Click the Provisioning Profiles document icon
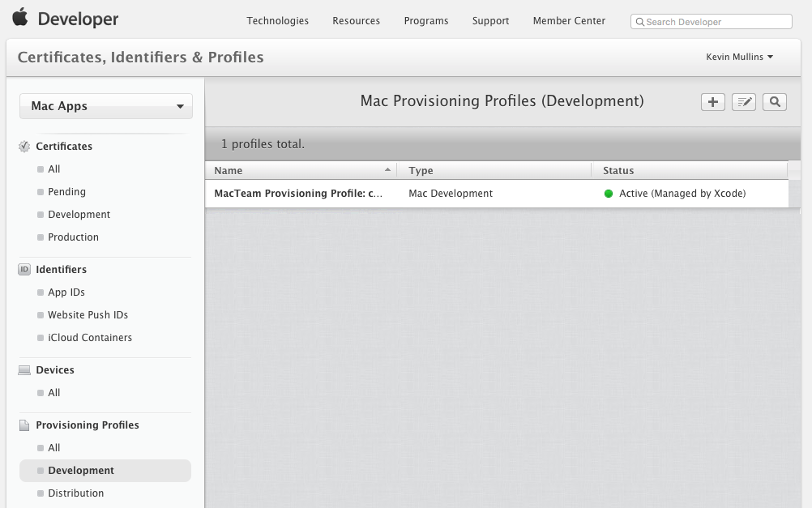This screenshot has height=508, width=812. (24, 425)
